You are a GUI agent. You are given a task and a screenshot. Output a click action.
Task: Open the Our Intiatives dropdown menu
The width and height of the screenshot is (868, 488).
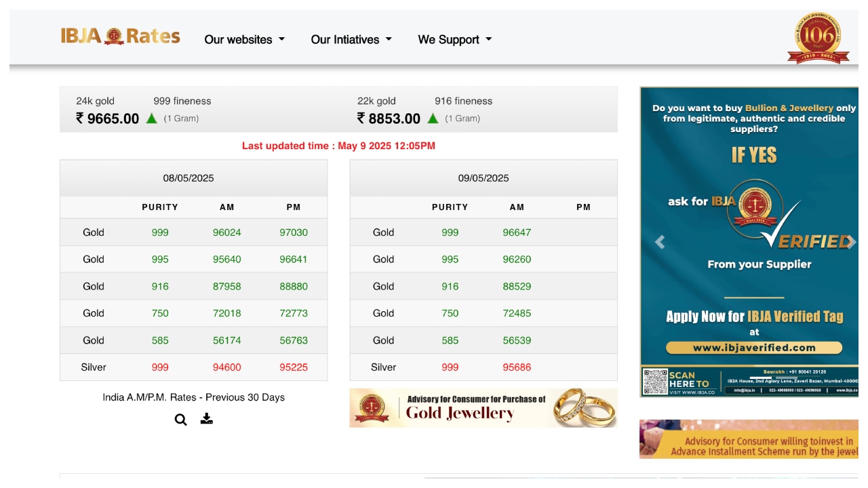(351, 39)
